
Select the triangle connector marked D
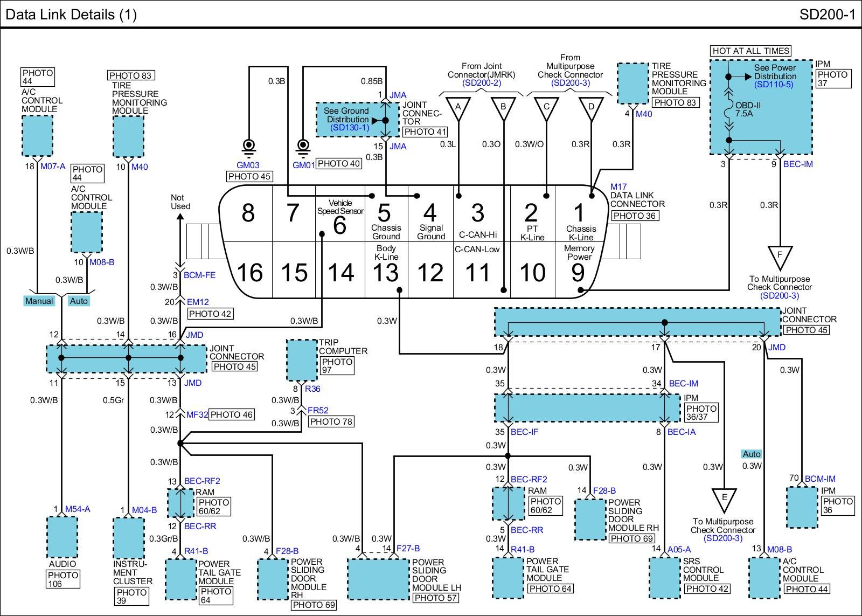(591, 108)
